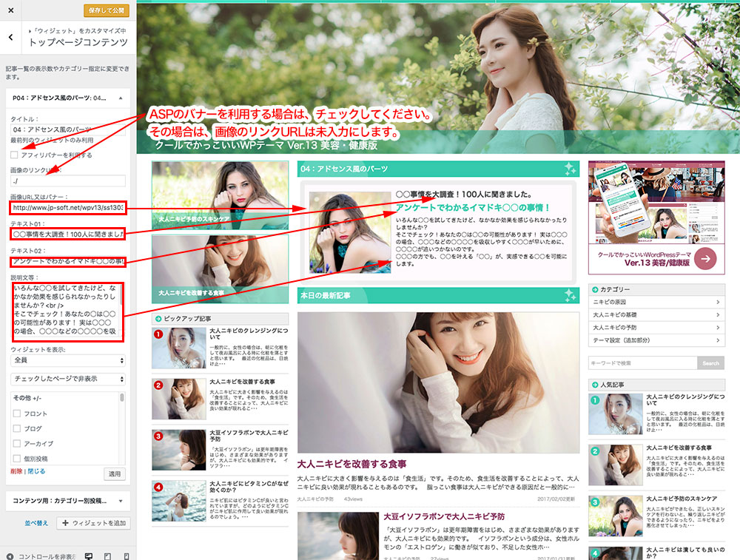740x560 pixels.
Task: Go back with the left chevron arrow
Action: click(x=11, y=37)
